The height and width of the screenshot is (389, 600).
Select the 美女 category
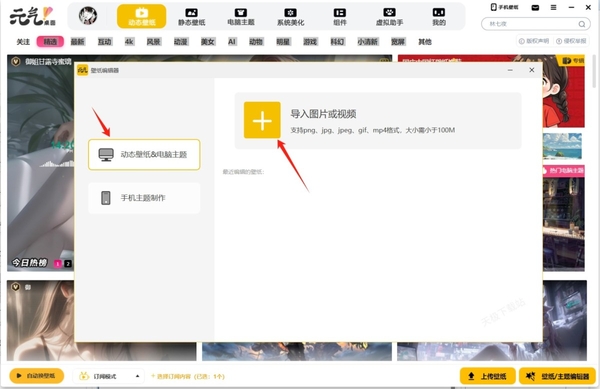[x=208, y=42]
